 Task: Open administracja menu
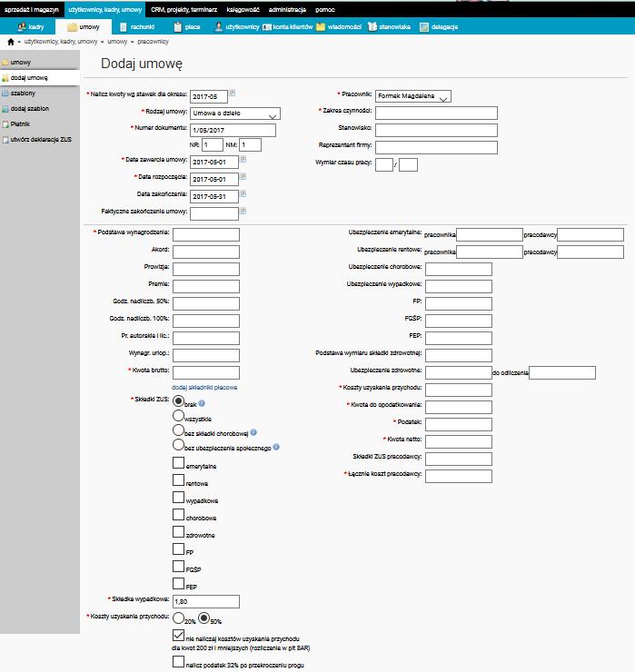tap(287, 9)
